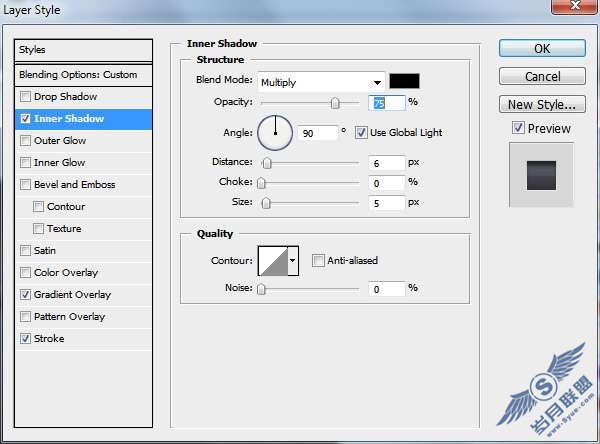This screenshot has width=600, height=444.
Task: Click the contour curve thumbnail
Action: (273, 261)
